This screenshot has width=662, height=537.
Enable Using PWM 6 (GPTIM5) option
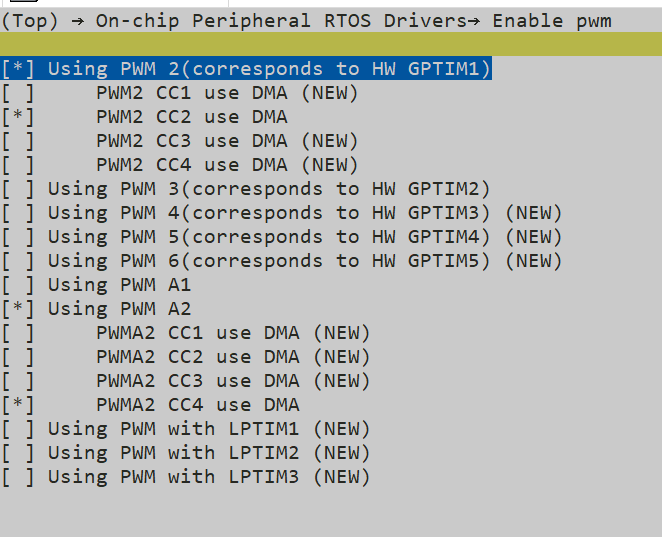19,261
